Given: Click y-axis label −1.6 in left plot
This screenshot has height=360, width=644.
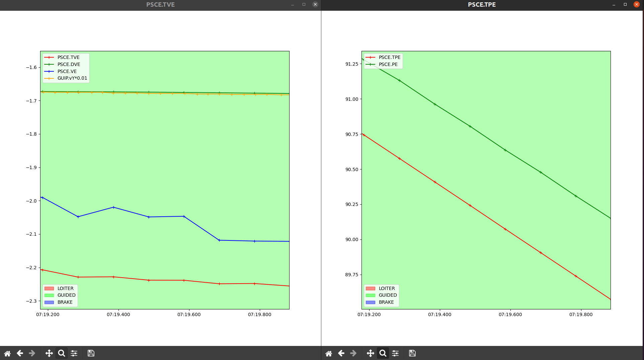Looking at the screenshot, I should pos(31,67).
